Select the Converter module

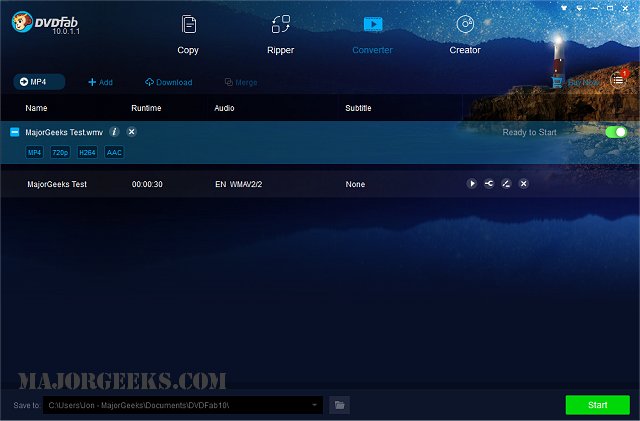pos(372,35)
